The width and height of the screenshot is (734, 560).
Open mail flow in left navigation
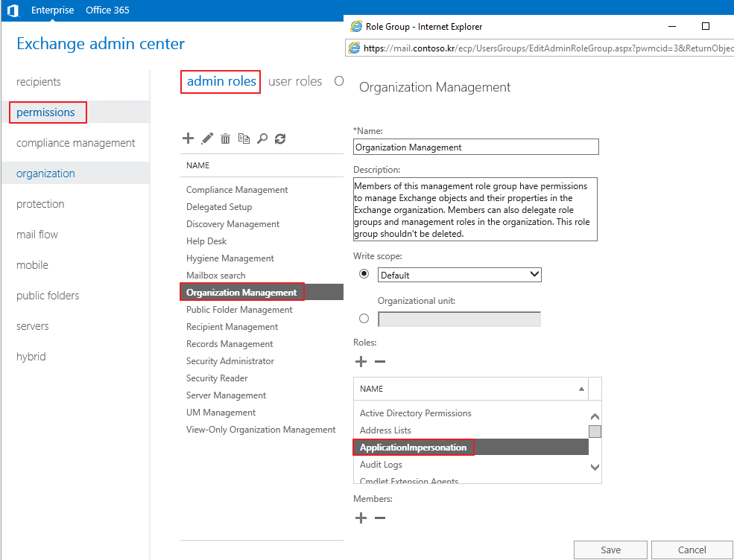coord(37,235)
